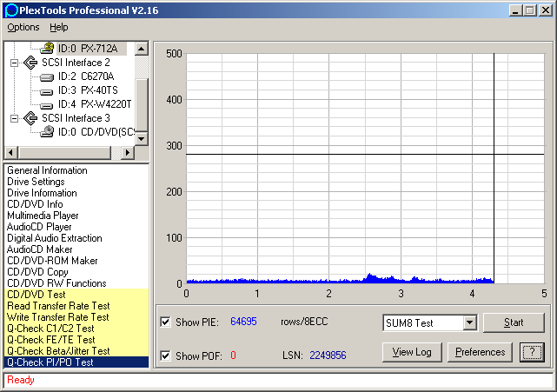This screenshot has height=392, width=557.
Task: Click the device tree scroll left arrow
Action: [10, 152]
